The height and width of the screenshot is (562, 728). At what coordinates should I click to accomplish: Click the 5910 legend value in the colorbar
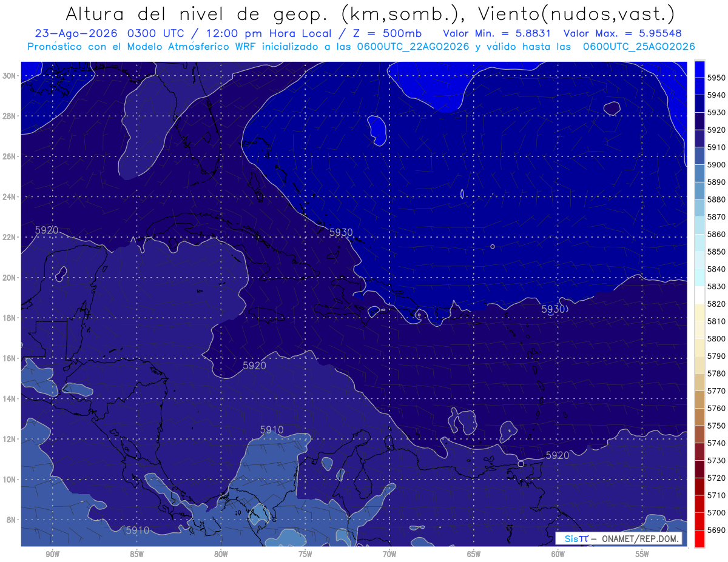(716, 147)
